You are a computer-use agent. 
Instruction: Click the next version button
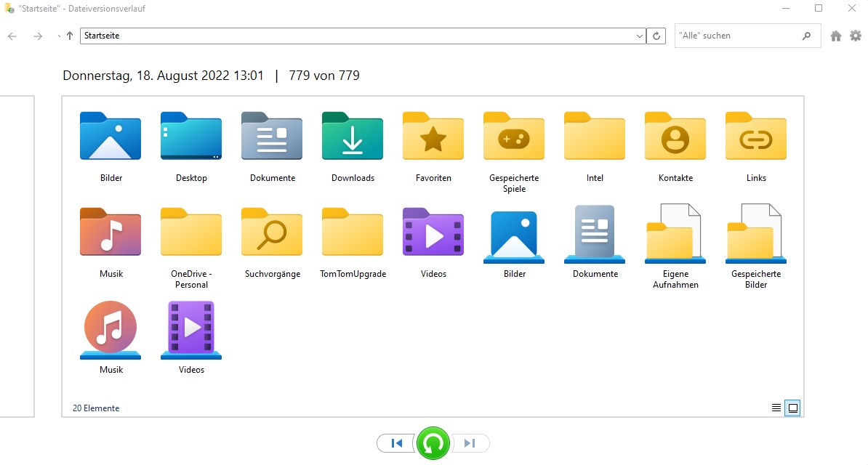click(x=470, y=443)
